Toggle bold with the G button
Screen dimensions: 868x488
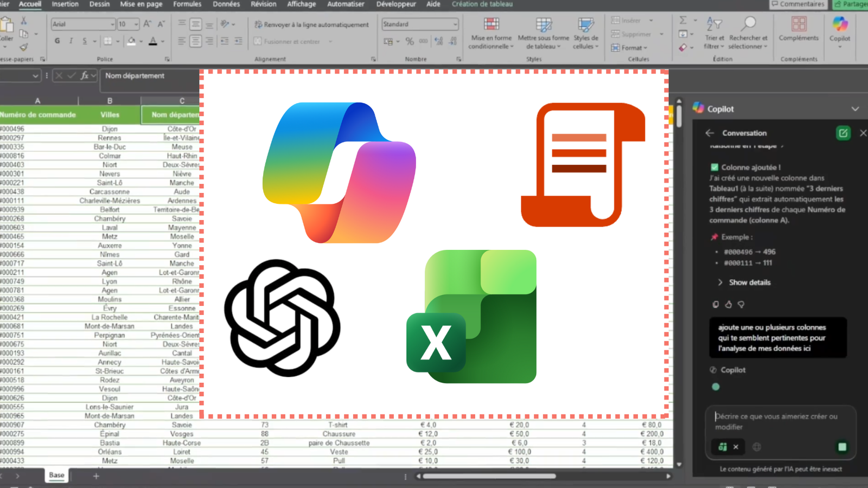(x=57, y=41)
